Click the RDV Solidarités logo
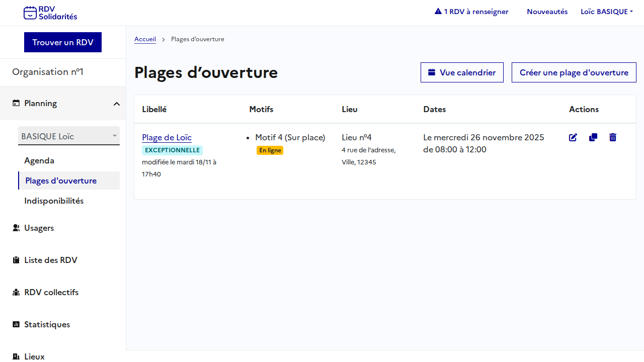This screenshot has width=644, height=362. [50, 13]
